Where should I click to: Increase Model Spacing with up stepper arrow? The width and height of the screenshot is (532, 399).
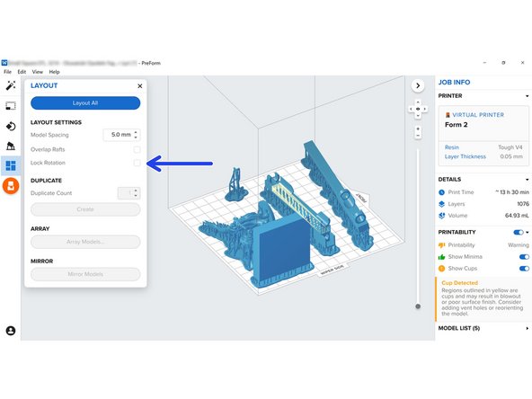coord(136,132)
